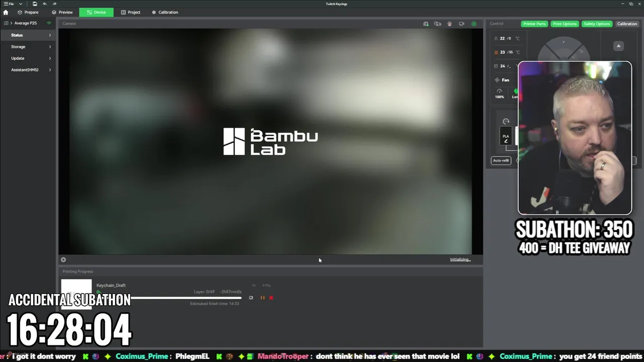Open the File hamburger menu
This screenshot has height=362, width=644.
[x=9, y=4]
